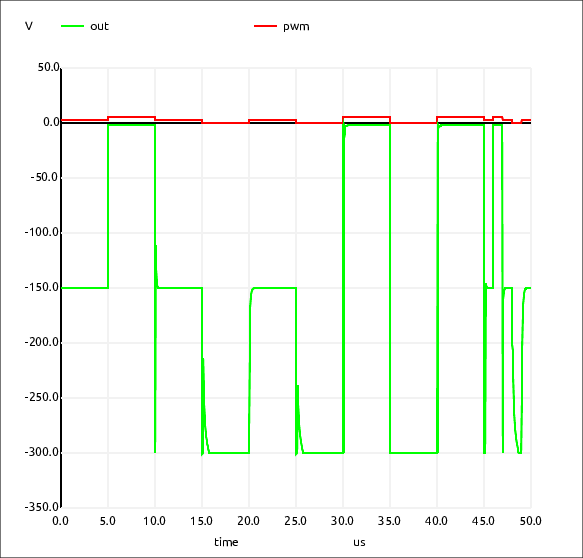The height and width of the screenshot is (558, 583).
Task: Click the red pwm legend line
Action: [265, 26]
